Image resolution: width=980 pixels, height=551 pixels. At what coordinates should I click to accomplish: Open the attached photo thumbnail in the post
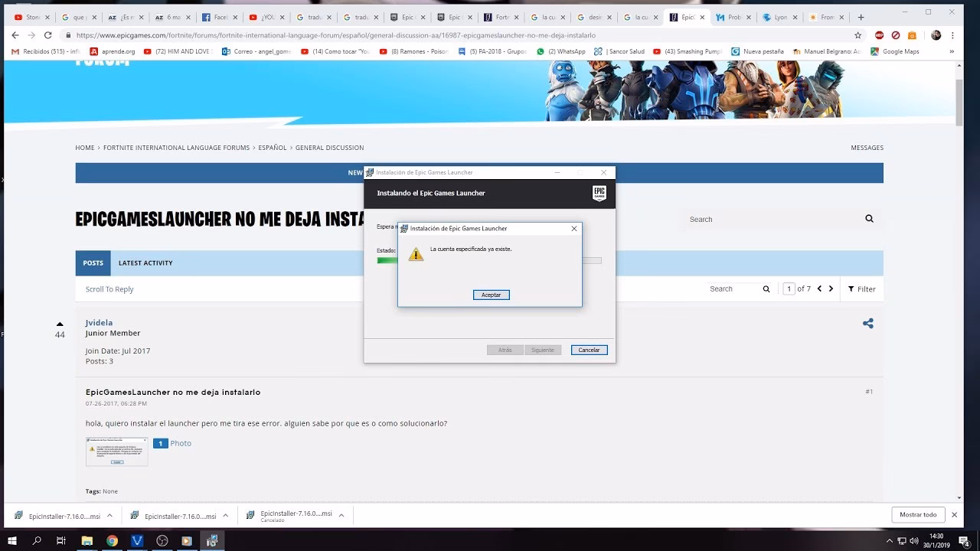click(x=116, y=452)
